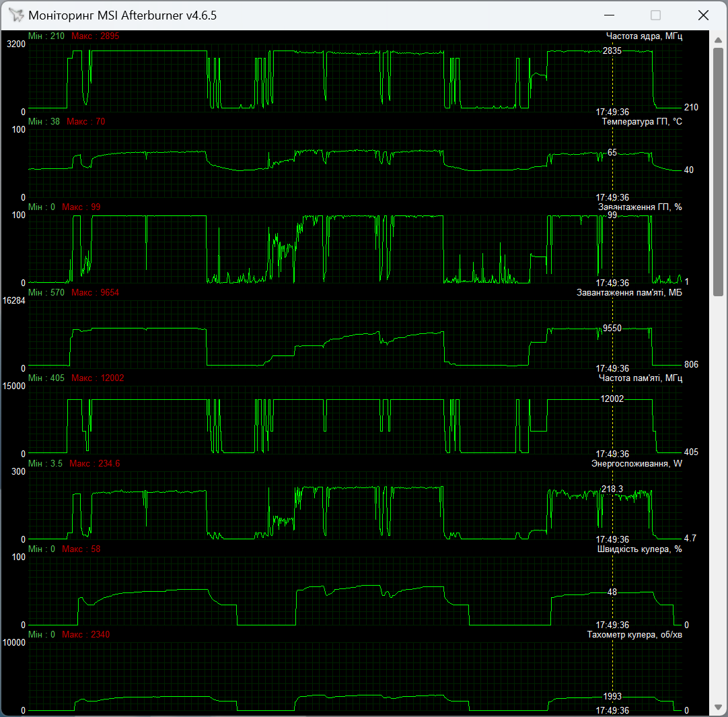Click the current value 40 beside temperature graph
728x717 pixels.
[x=688, y=170]
